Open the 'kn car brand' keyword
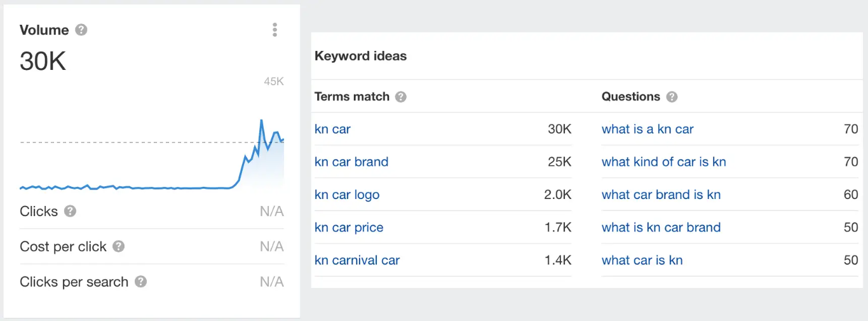The height and width of the screenshot is (321, 868). click(351, 162)
